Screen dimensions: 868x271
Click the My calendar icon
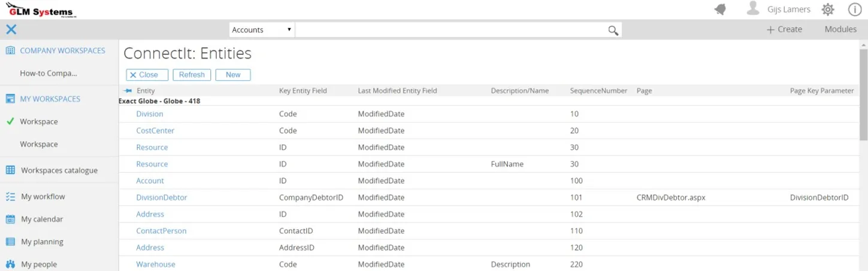pos(10,220)
